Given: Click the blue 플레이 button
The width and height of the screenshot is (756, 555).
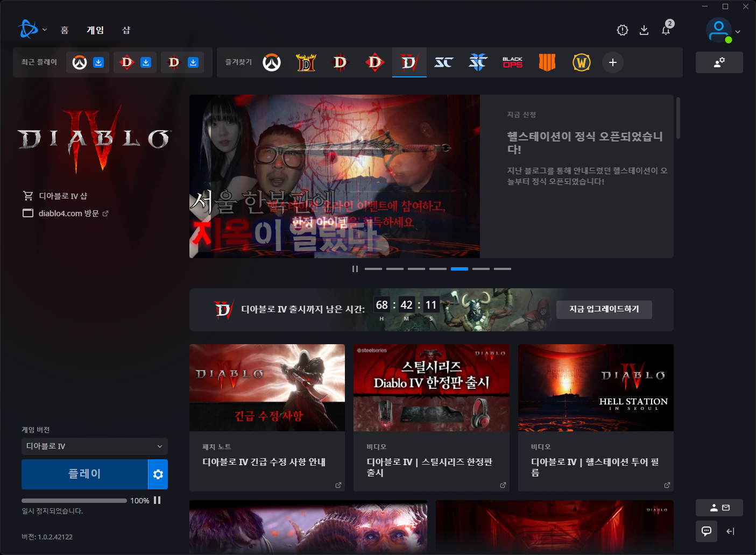Looking at the screenshot, I should (x=84, y=474).
